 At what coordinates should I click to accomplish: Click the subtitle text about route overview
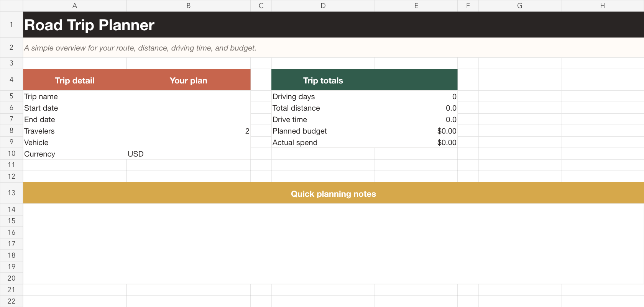click(x=140, y=48)
